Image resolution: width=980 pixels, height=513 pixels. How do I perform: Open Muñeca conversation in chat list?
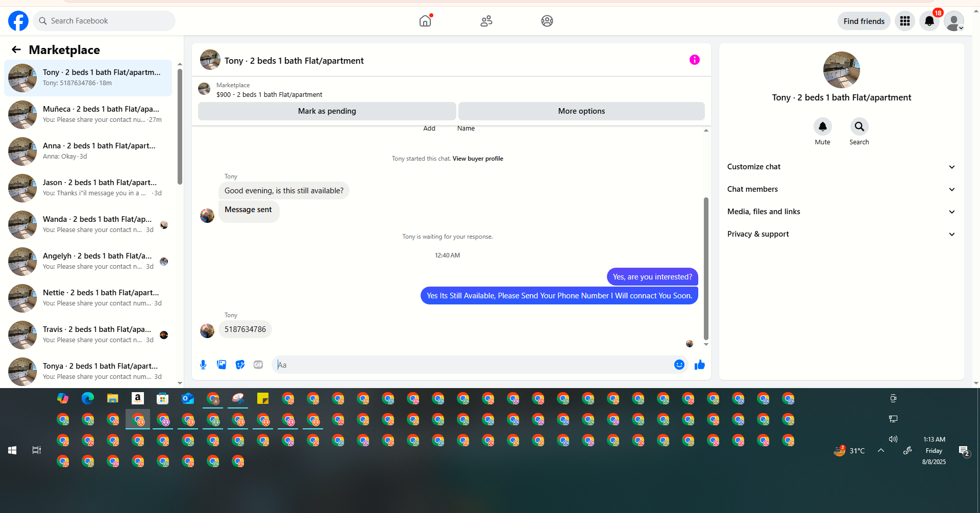(88, 115)
